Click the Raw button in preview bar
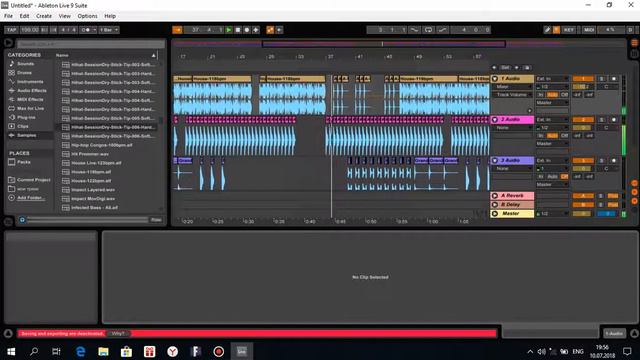640x360 pixels. pos(156,220)
